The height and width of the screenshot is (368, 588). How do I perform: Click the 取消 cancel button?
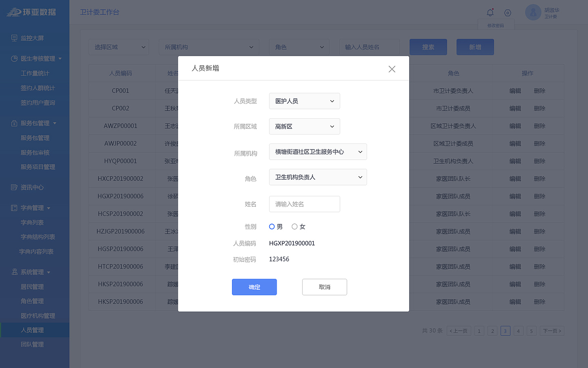click(324, 287)
